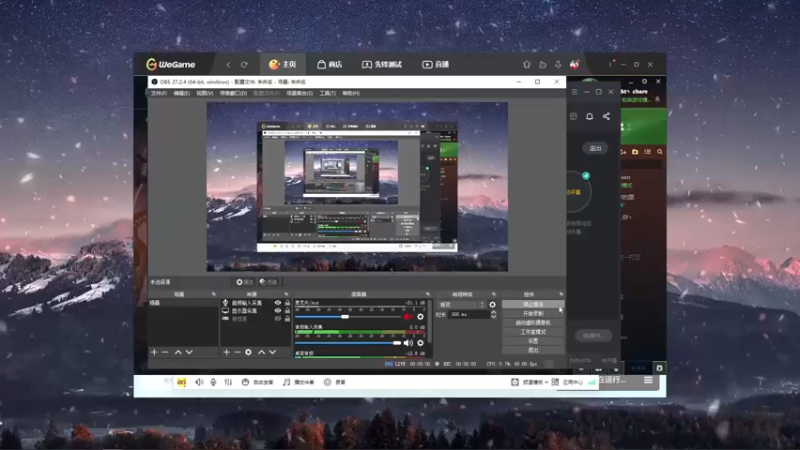Image resolution: width=800 pixels, height=450 pixels.
Task: Open the 帮助(H) menu in OBS
Action: tap(351, 93)
